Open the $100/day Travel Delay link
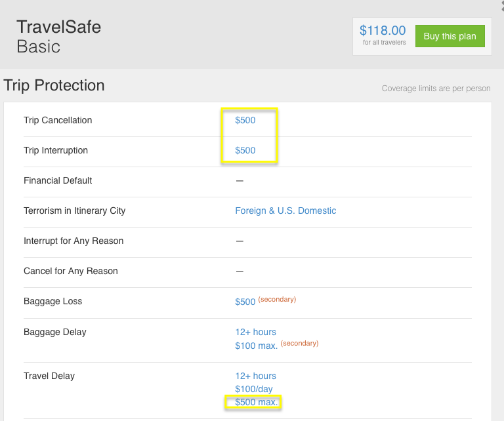The width and height of the screenshot is (504, 421). [254, 390]
